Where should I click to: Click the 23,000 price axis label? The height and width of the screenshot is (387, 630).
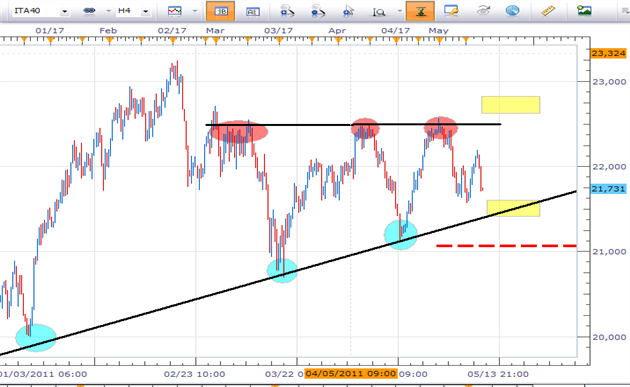click(609, 82)
